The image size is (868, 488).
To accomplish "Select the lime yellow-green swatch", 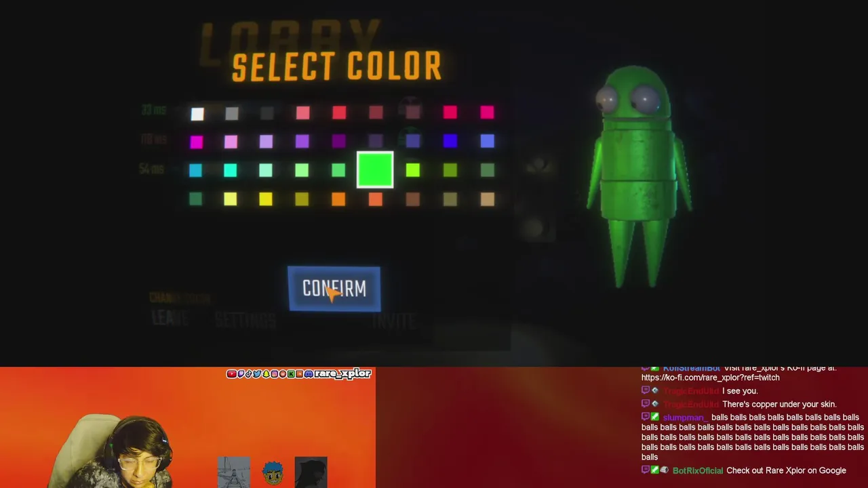I will [x=413, y=170].
